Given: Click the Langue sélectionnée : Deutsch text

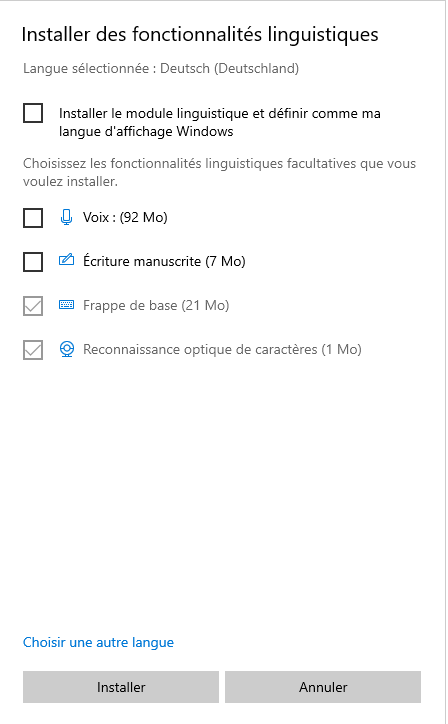Looking at the screenshot, I should point(161,68).
